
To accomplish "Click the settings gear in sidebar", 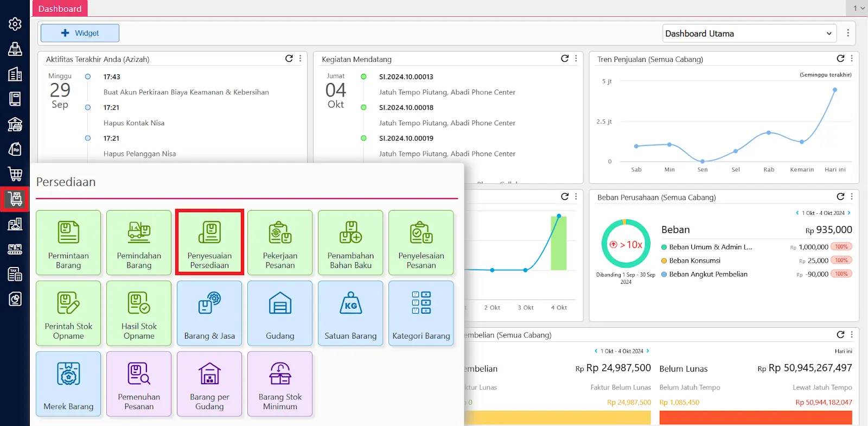I will point(15,24).
